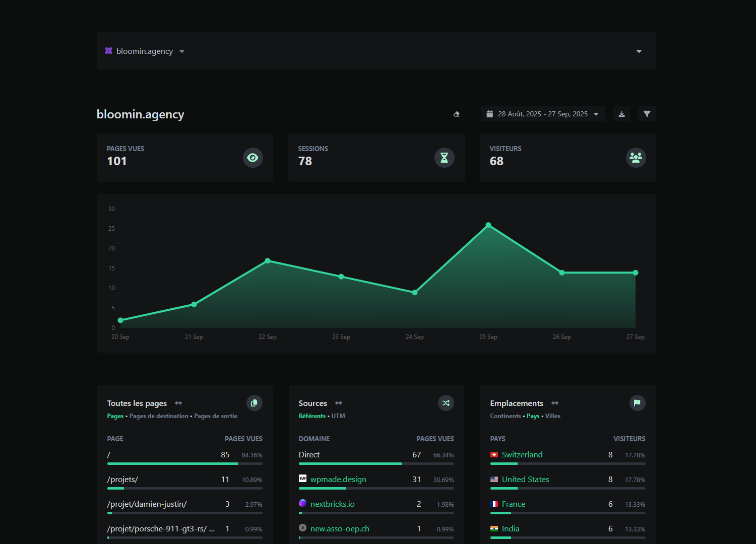The width and height of the screenshot is (756, 544).
Task: Click the eye icon in Pages Vues card
Action: click(x=253, y=158)
